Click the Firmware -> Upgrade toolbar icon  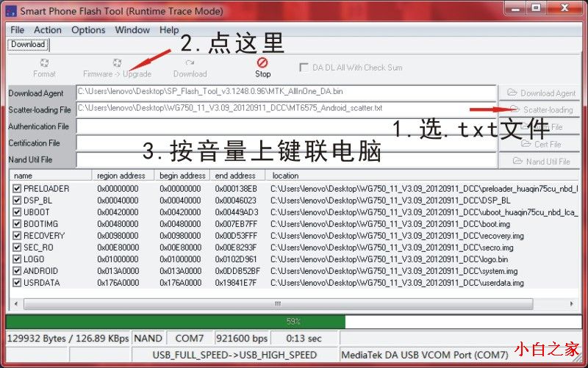[117, 62]
